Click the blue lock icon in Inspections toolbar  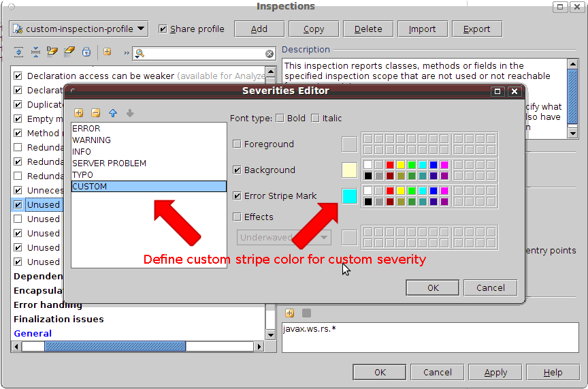click(86, 52)
